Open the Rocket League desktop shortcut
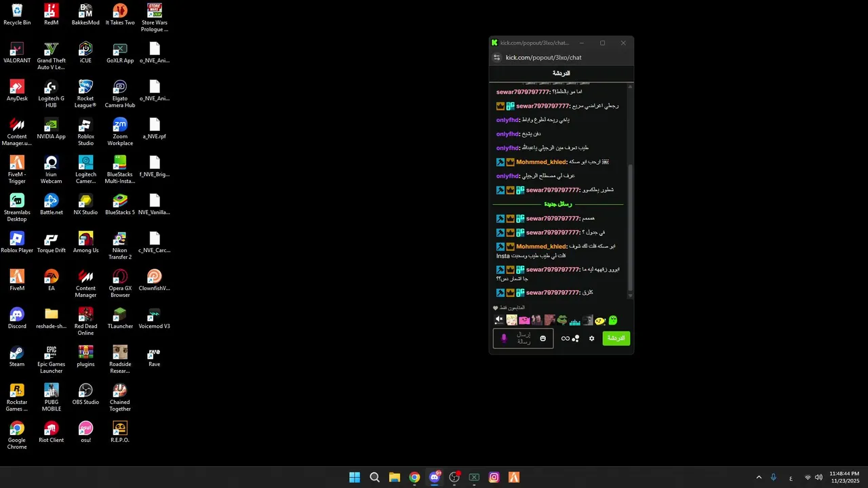Screen dimensions: 868x488 pos(85,94)
